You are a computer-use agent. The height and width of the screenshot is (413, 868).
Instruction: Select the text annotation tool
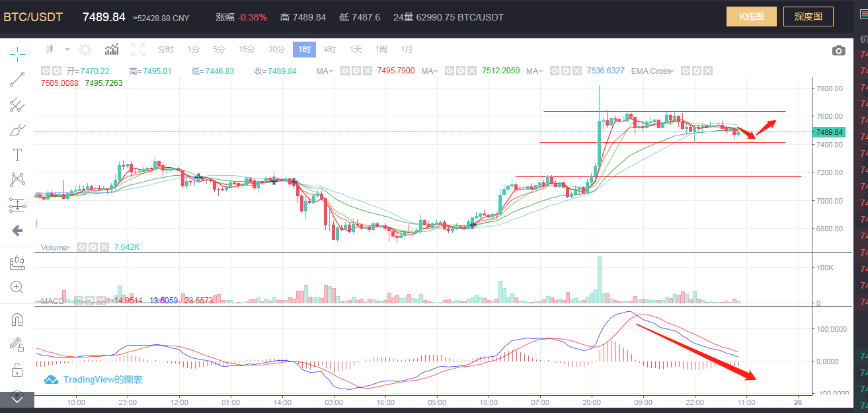point(17,155)
